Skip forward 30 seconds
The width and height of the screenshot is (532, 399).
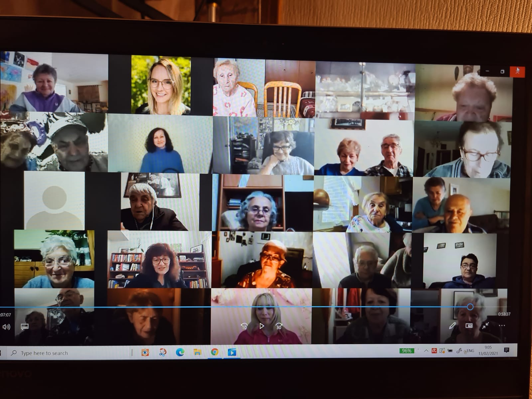[279, 326]
